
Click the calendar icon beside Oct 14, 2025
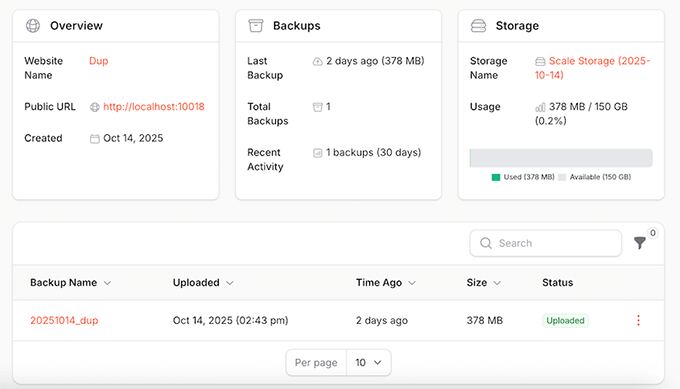point(95,139)
